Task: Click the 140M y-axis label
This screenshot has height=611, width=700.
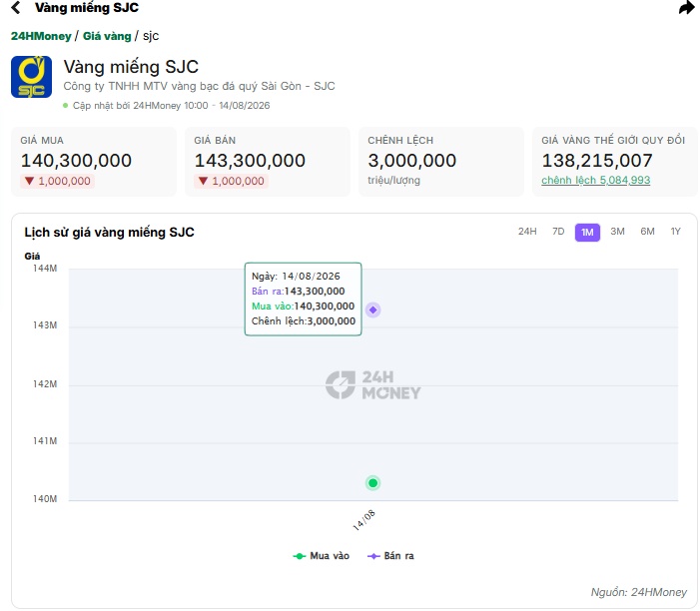Action: pos(45,499)
